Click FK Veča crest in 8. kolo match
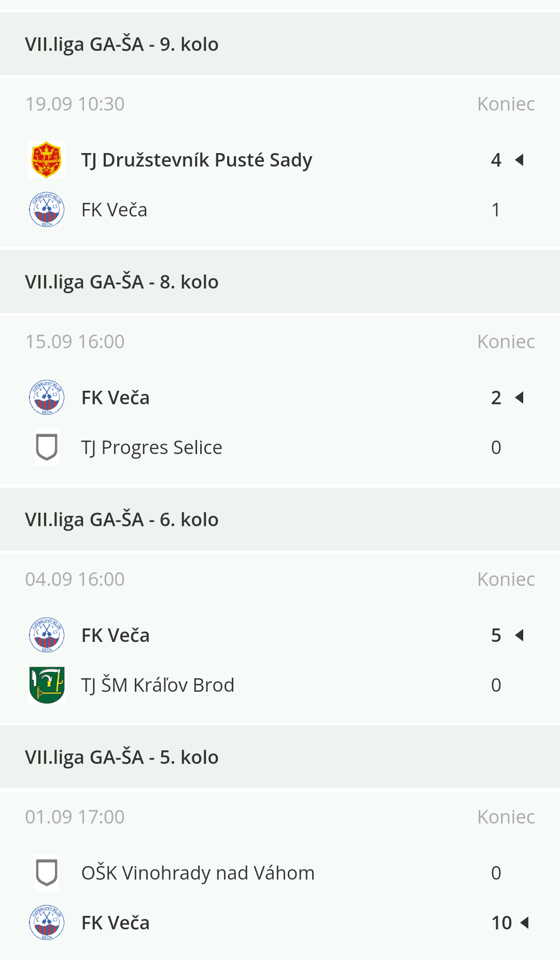The image size is (560, 960). coord(47,397)
